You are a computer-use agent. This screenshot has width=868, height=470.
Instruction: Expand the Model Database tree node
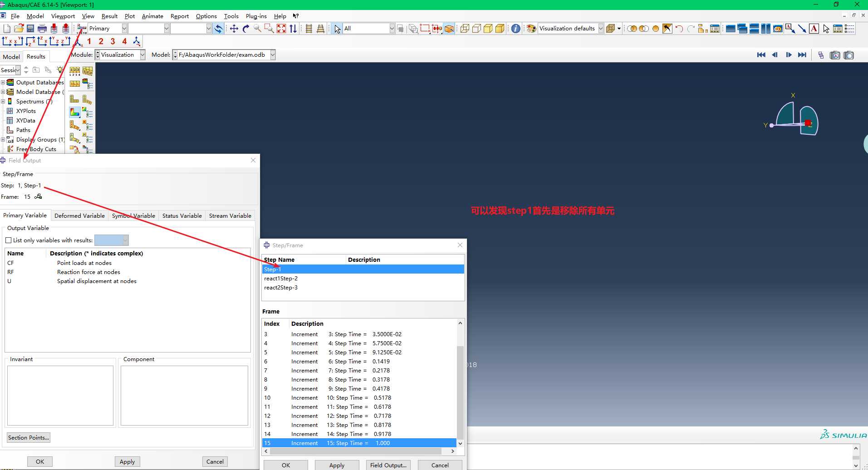click(x=3, y=92)
